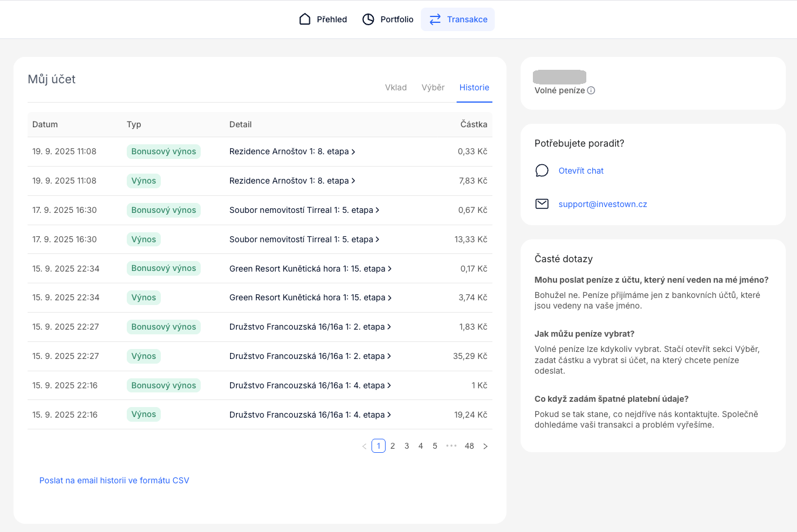Jump to page 48 in pagination
Screen dimensions: 797x532
pyautogui.click(x=469, y=446)
